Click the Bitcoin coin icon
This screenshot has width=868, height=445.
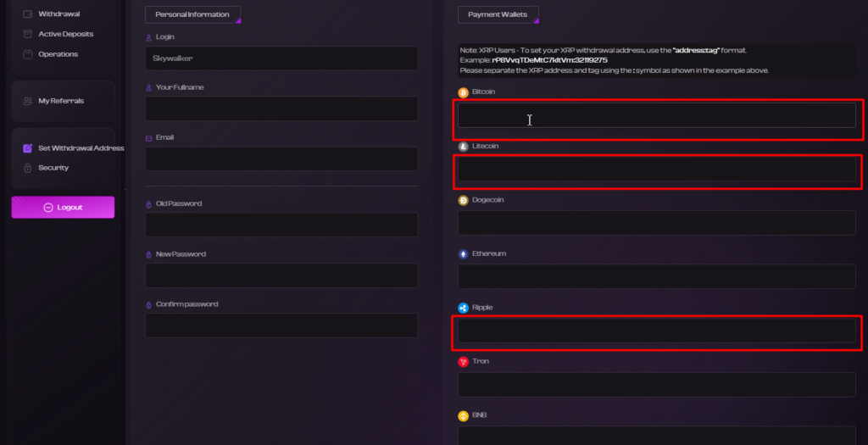pos(464,92)
